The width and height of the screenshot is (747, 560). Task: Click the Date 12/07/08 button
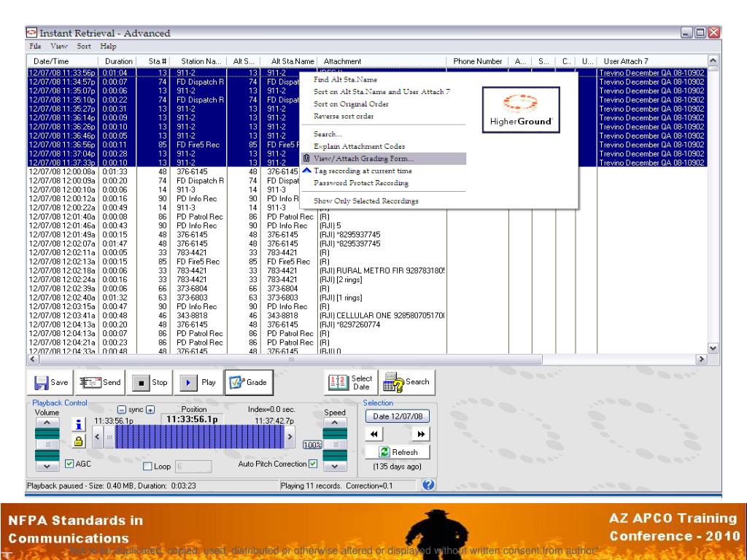pos(398,416)
